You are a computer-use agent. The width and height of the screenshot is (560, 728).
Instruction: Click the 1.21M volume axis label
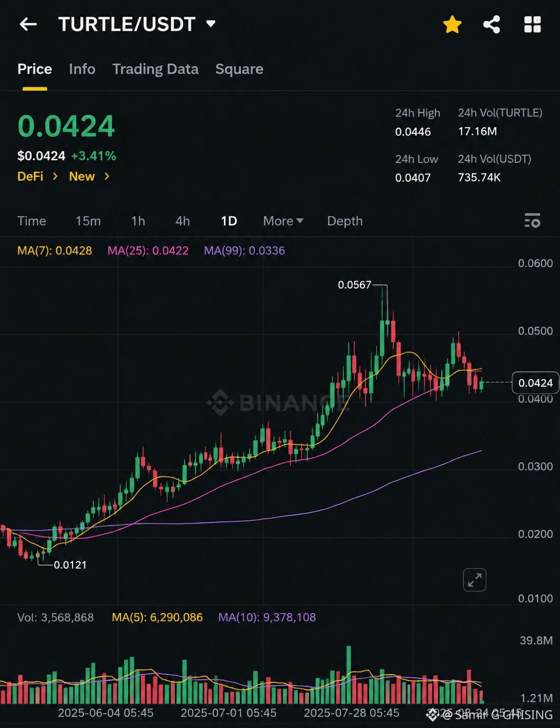tap(537, 698)
